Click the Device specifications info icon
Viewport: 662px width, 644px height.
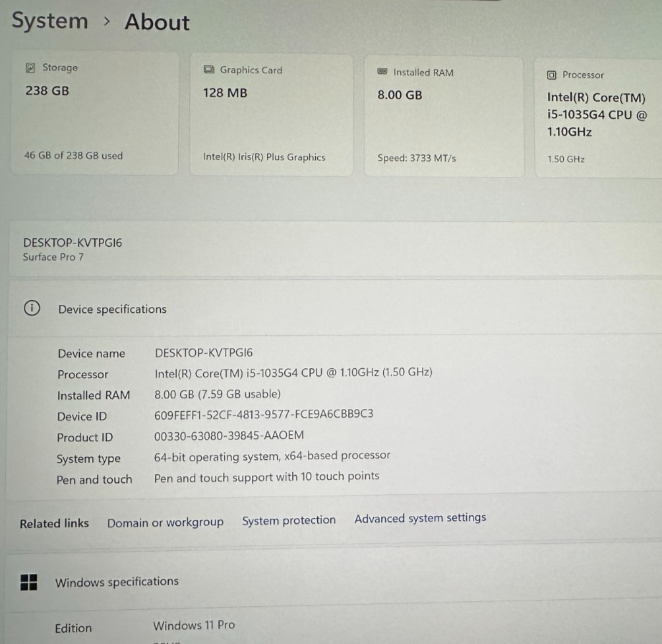click(32, 308)
